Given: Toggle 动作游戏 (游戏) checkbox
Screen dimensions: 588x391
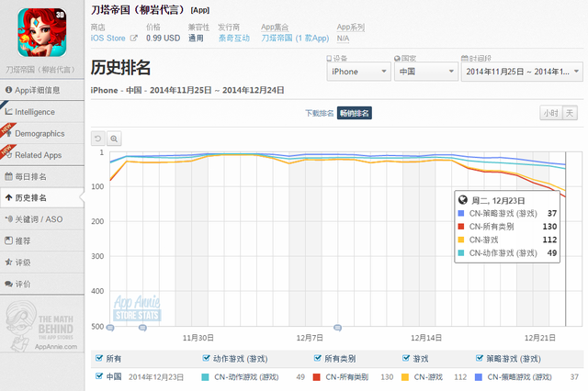Looking at the screenshot, I should pos(206,358).
